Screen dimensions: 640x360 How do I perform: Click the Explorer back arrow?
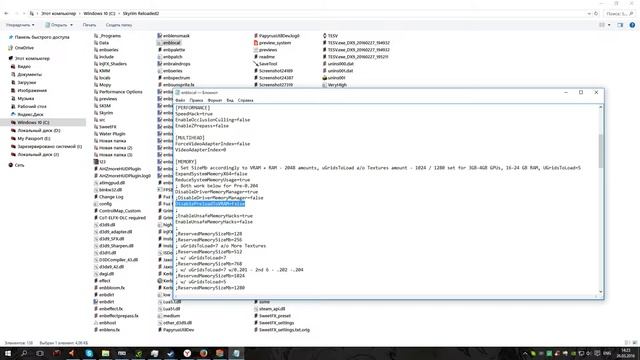point(6,13)
